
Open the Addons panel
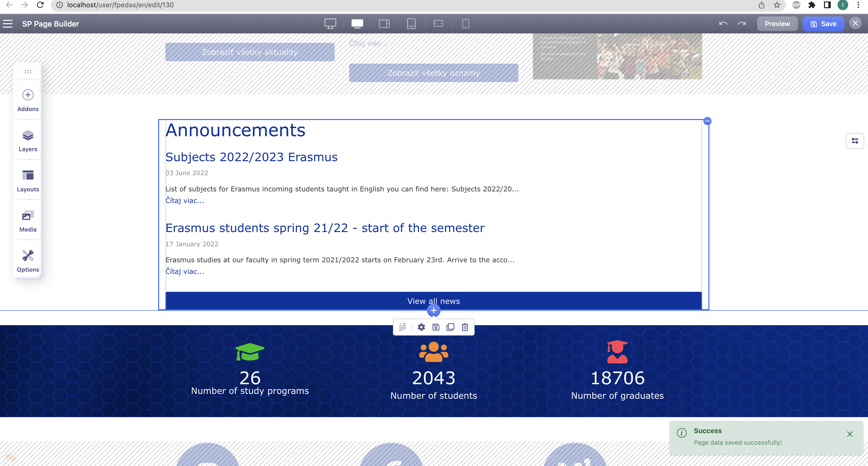pyautogui.click(x=28, y=100)
